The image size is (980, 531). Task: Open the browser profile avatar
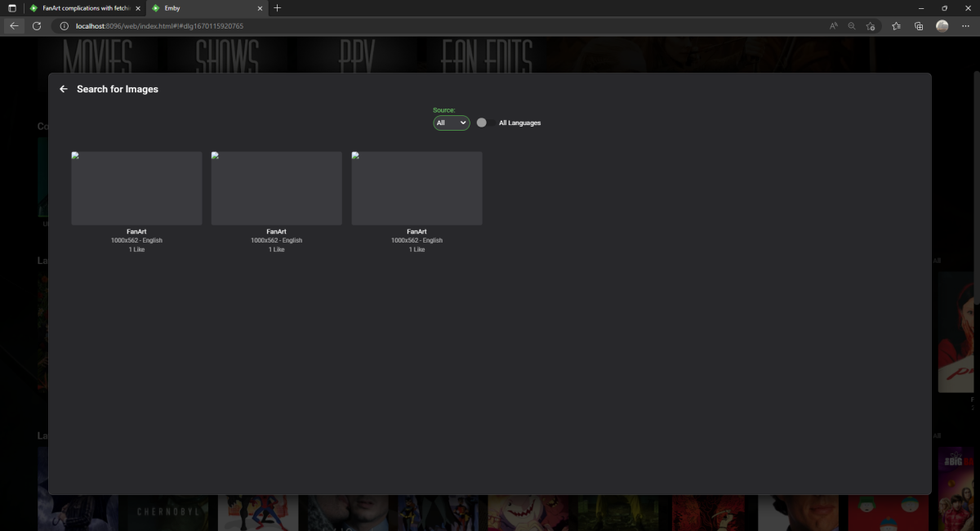tap(942, 26)
